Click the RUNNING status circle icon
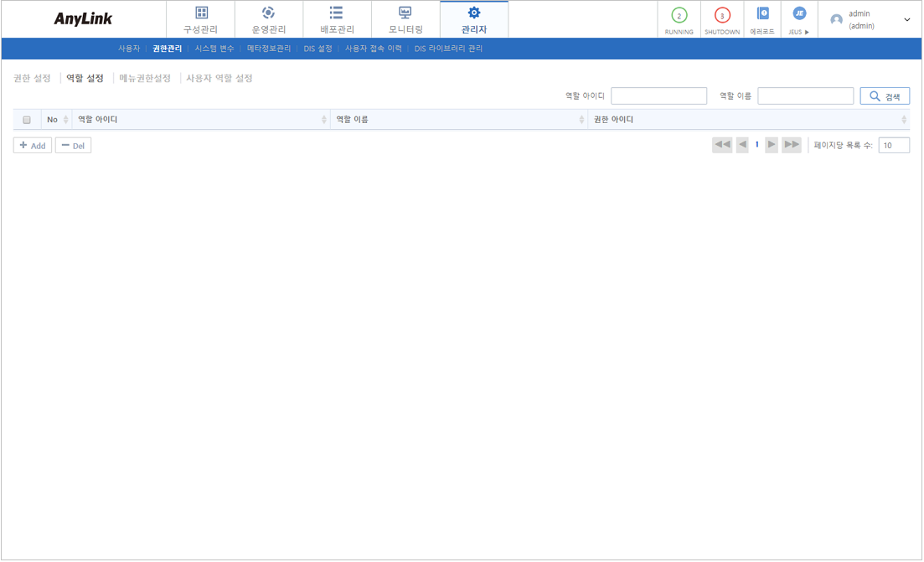Screen dimensions: 924x562 pos(679,16)
